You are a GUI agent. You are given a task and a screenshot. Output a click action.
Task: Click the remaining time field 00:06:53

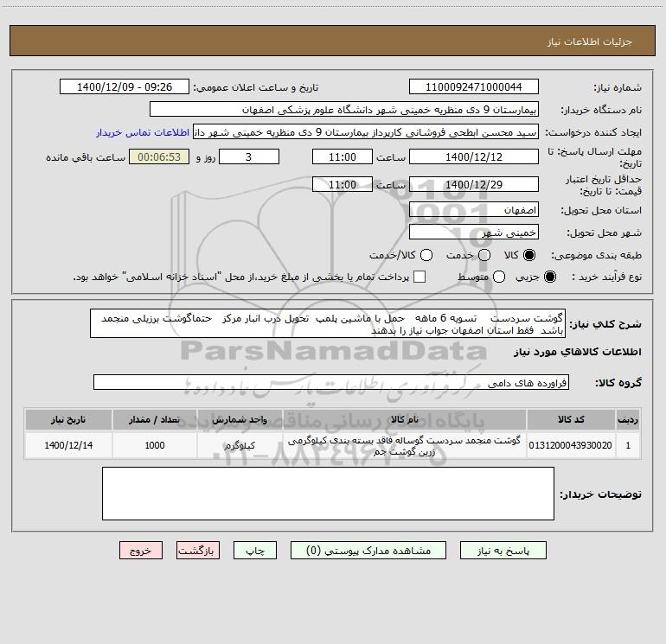159,156
